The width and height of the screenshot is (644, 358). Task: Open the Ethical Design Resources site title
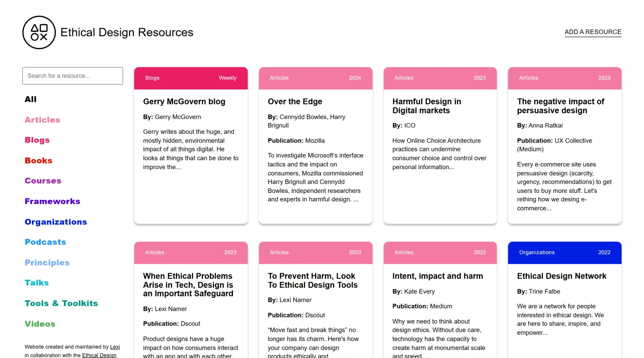127,32
